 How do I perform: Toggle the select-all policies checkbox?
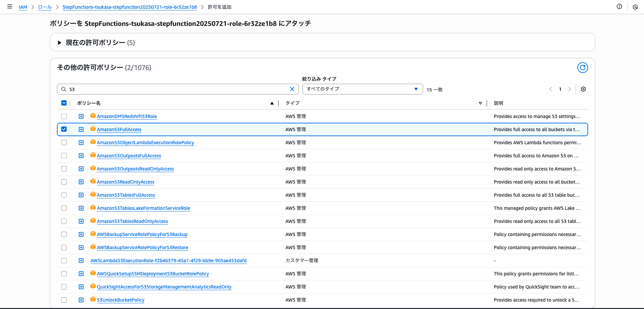pyautogui.click(x=64, y=103)
